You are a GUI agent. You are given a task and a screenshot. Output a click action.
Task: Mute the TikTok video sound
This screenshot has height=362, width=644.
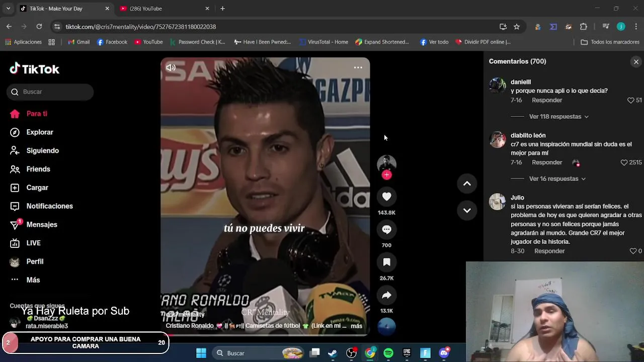(x=171, y=67)
